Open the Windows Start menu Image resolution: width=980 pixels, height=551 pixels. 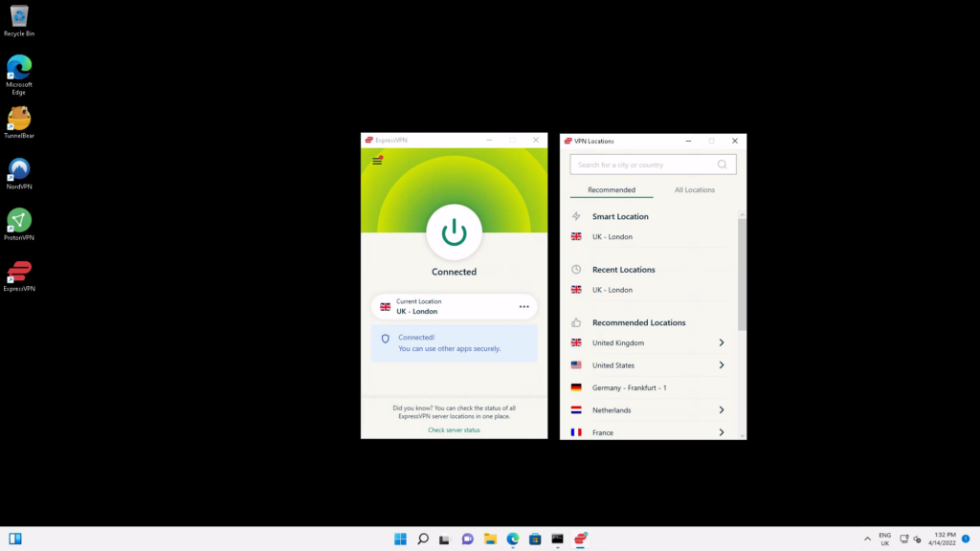(400, 539)
